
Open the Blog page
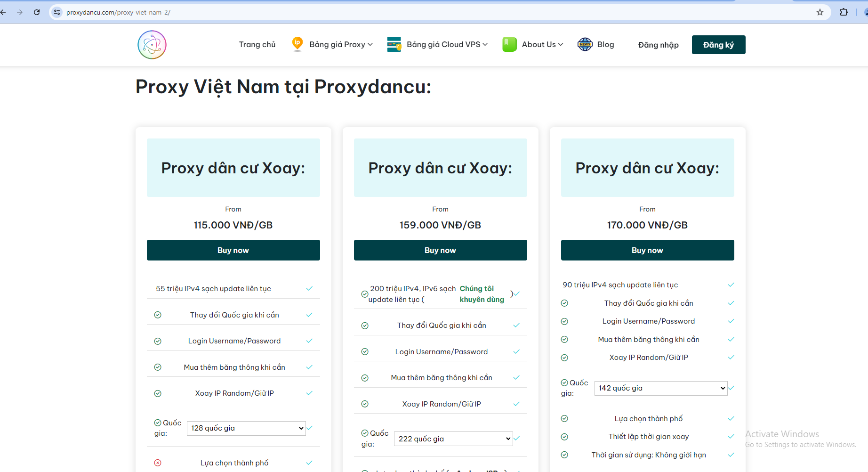point(605,44)
